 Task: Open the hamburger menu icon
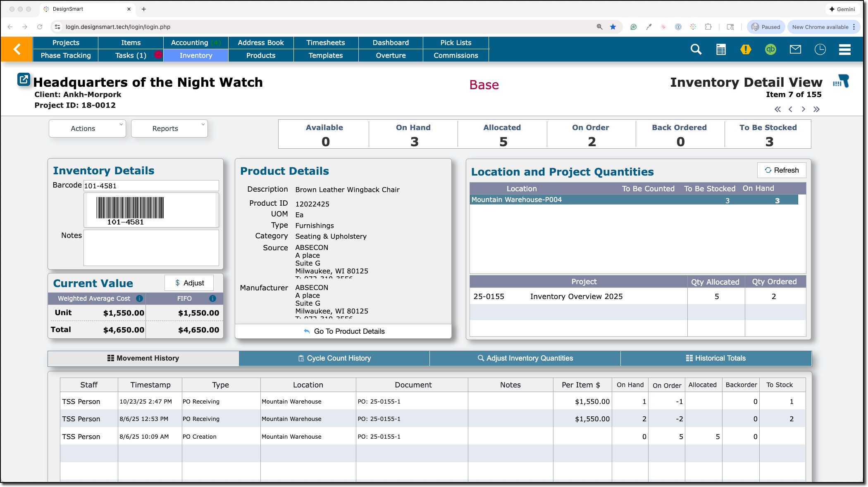point(845,50)
